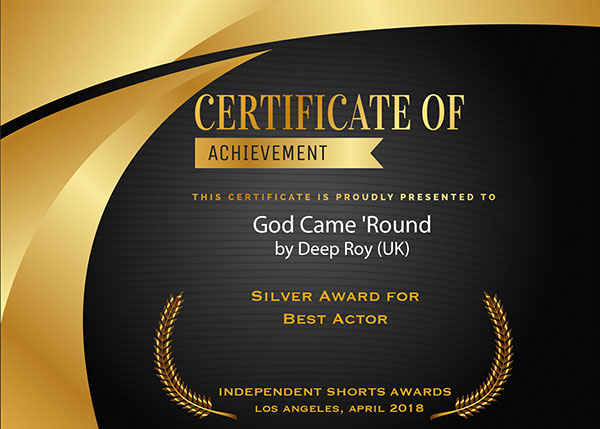Viewport: 600px width, 429px height.
Task: Select the 'ACHIEVEMENT' banner text
Action: click(267, 153)
